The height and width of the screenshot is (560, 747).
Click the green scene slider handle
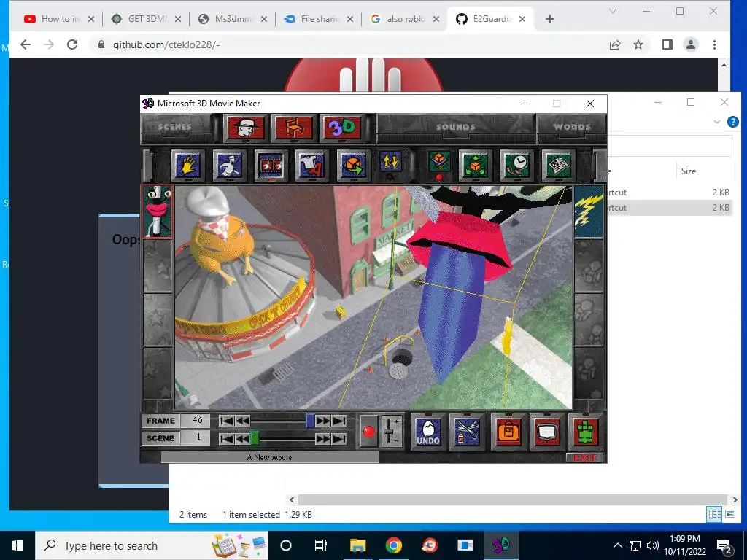(255, 438)
